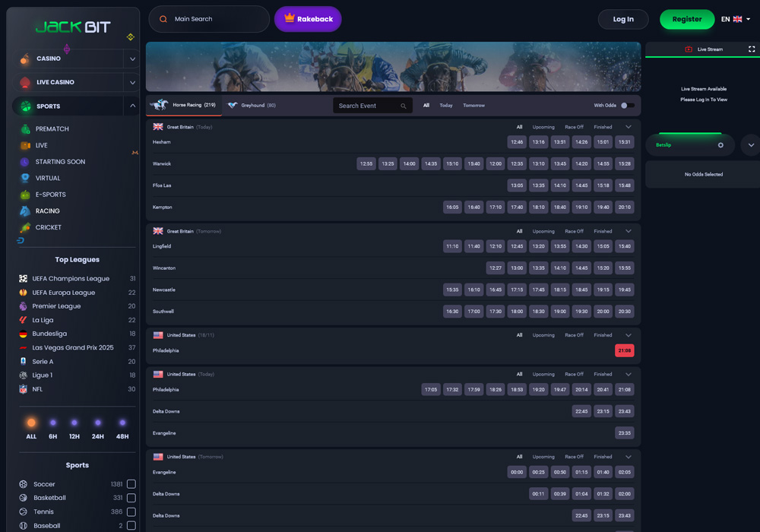
Task: Click the Register button
Action: pos(686,19)
